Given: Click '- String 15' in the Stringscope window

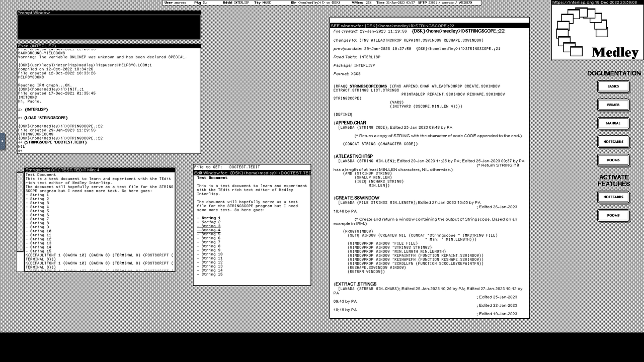Looking at the screenshot, I should [x=38, y=251].
